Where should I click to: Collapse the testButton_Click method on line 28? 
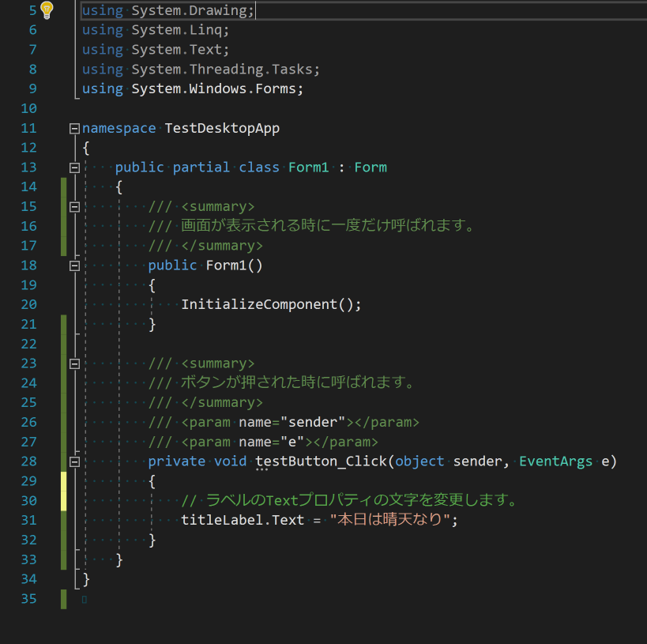(74, 462)
